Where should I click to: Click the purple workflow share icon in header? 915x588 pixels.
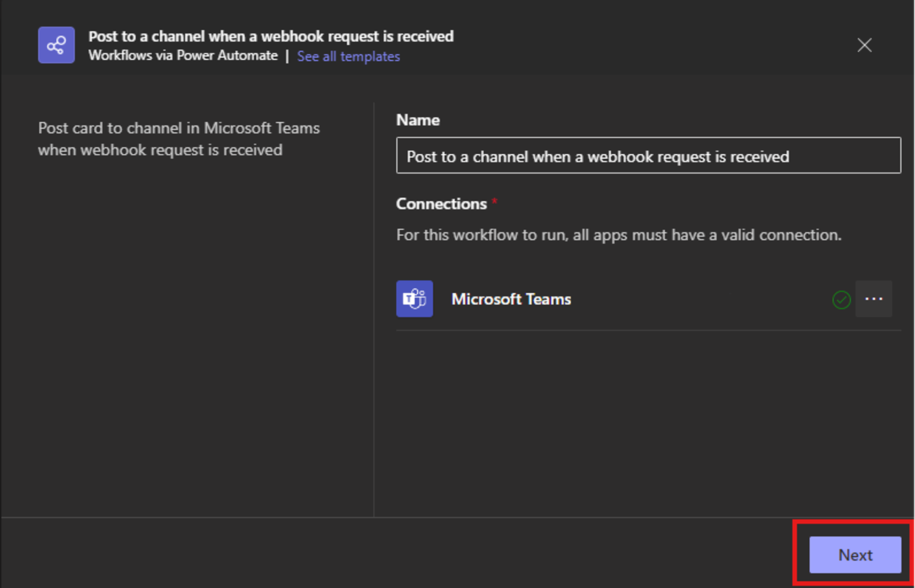56,45
